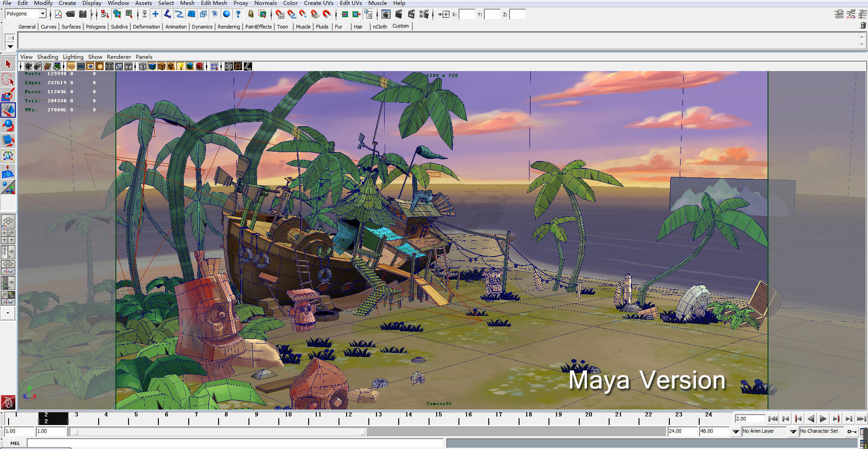Select the Persp/Outliner layout

point(8,252)
